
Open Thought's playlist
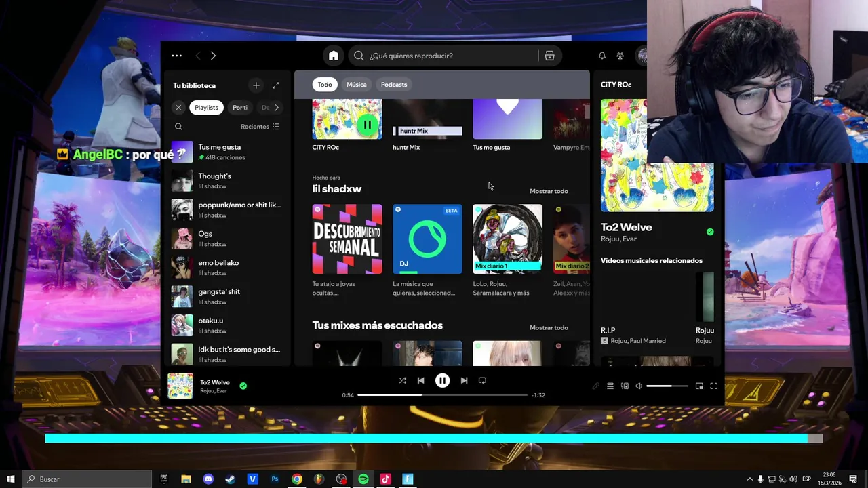pos(226,181)
